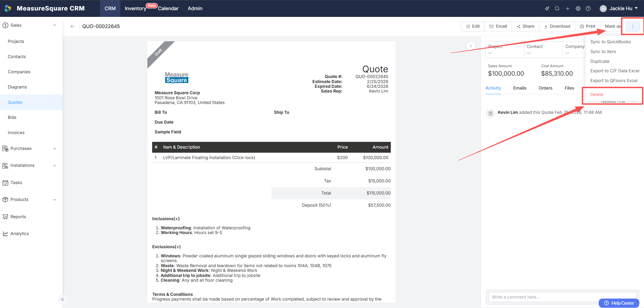This screenshot has width=644, height=308.
Task: Switch to the Emails tab
Action: click(x=520, y=88)
